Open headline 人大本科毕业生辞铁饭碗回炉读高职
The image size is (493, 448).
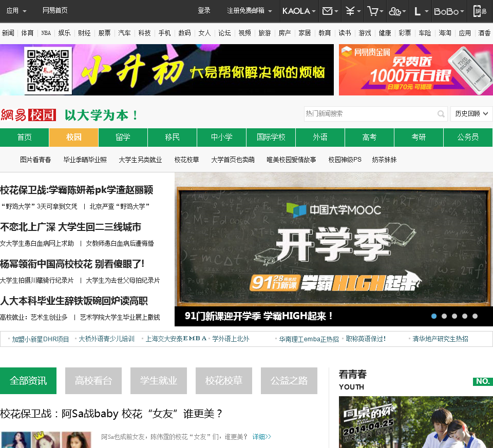[74, 301]
